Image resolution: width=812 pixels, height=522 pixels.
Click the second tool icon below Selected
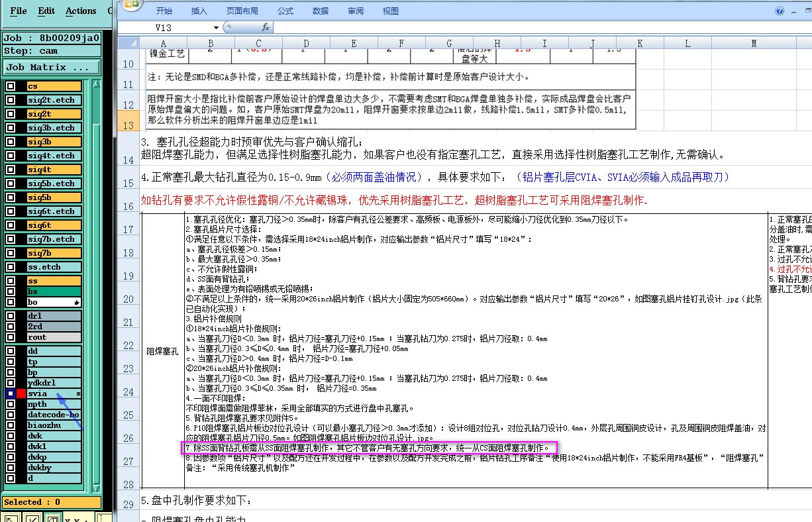31,517
